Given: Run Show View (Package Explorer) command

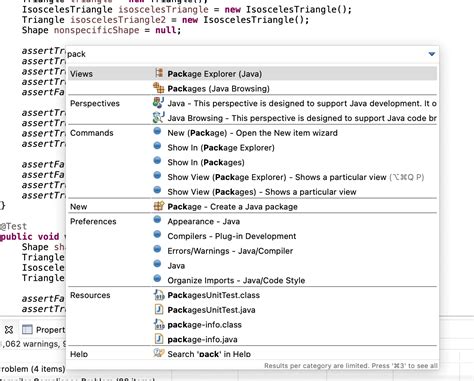Looking at the screenshot, I should (x=296, y=177).
